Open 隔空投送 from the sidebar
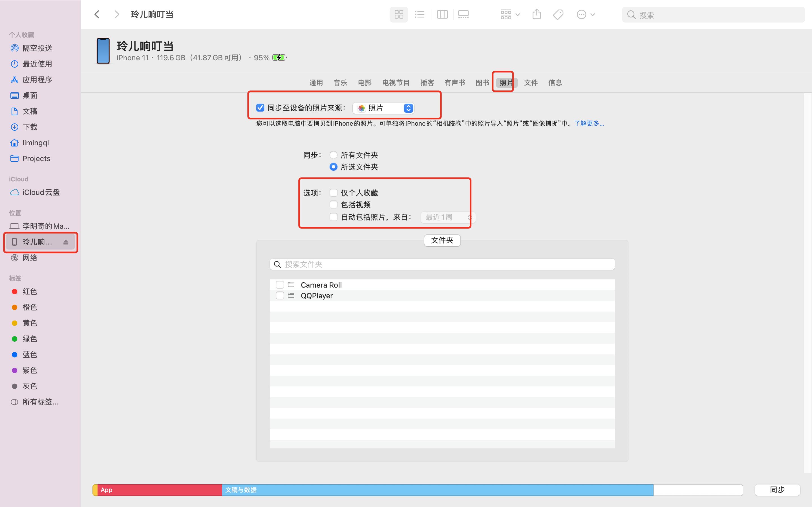Viewport: 812px width, 507px height. tap(37, 48)
